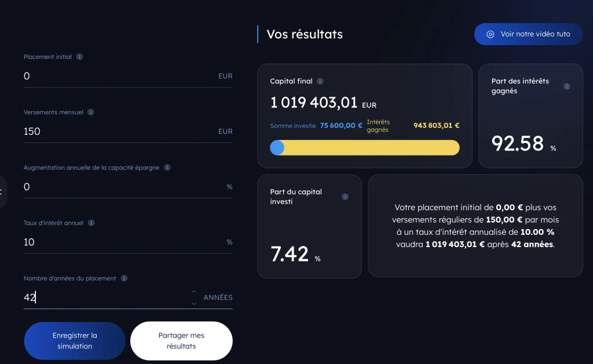Click info icon next to Nombre d'années du placement
This screenshot has height=364, width=593.
(x=124, y=278)
